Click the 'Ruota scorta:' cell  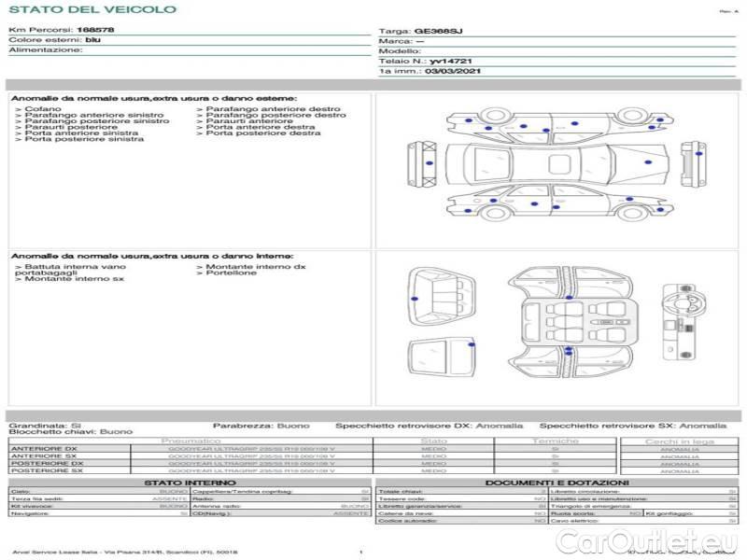click(596, 513)
